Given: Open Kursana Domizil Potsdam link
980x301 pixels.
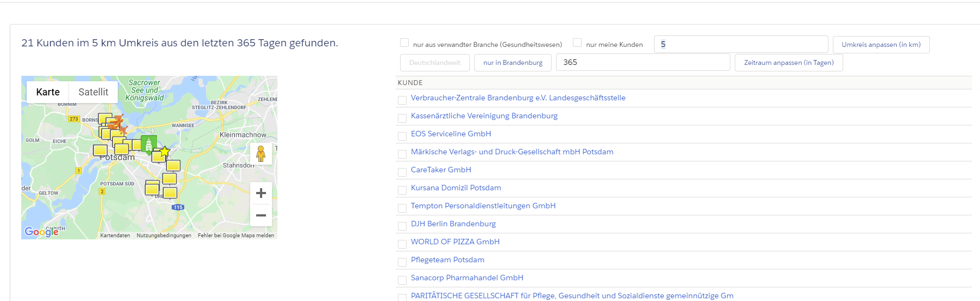Looking at the screenshot, I should 456,188.
